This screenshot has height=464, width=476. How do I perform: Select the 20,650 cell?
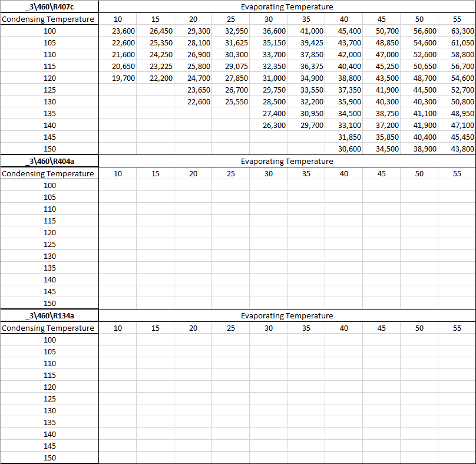117,66
